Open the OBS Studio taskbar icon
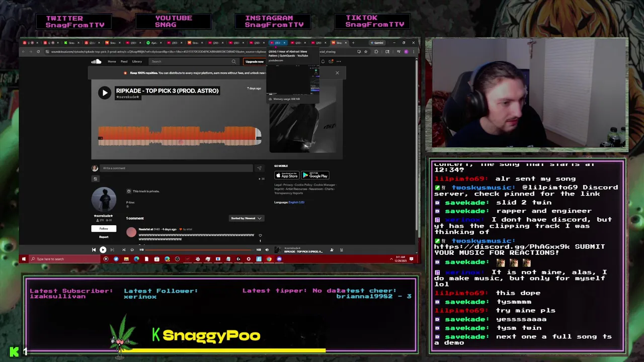 (177, 259)
